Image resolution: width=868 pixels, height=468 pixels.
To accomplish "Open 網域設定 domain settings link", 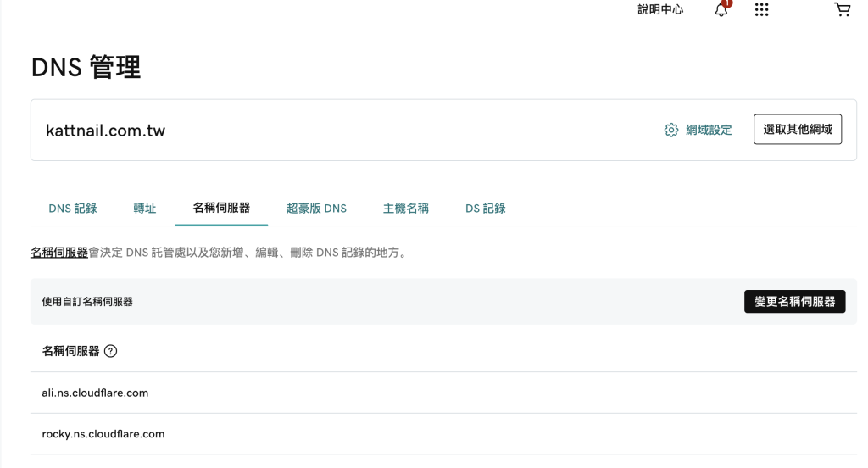I will (709, 130).
